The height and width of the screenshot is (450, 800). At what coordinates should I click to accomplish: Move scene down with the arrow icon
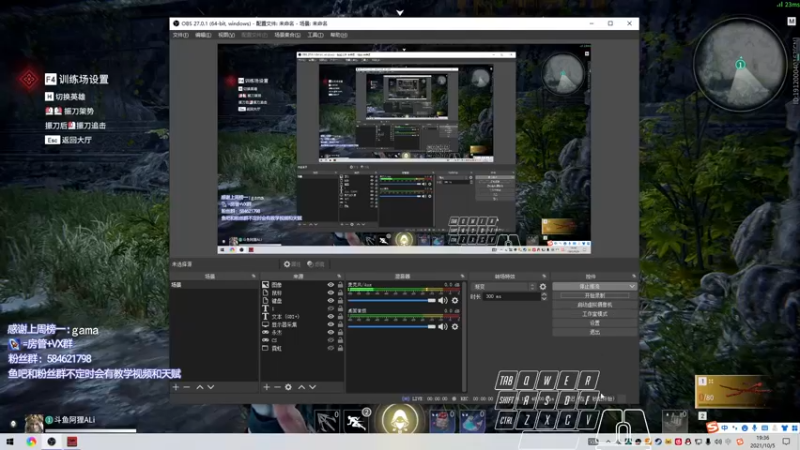pyautogui.click(x=211, y=387)
